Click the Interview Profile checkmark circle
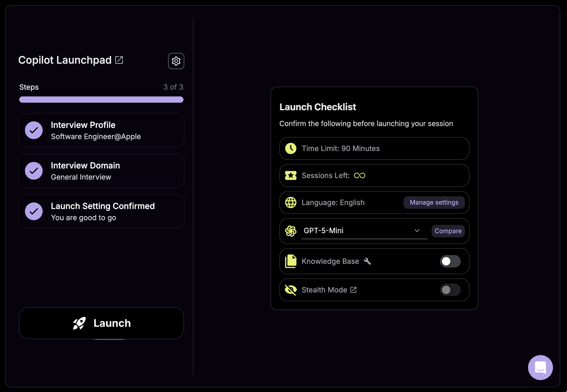Screen dimensions: 567x392 coord(34,130)
